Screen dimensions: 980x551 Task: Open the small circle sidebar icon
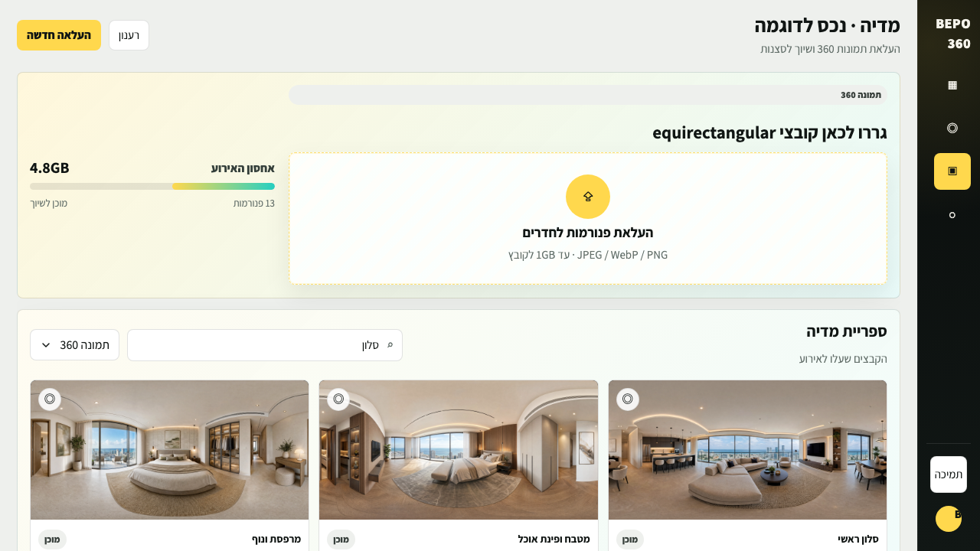tap(952, 215)
